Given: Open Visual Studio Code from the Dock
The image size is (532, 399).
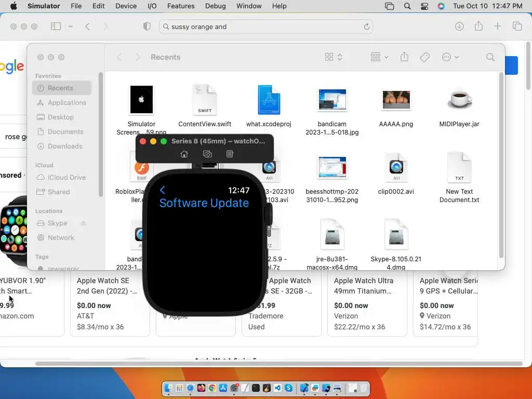Looking at the screenshot, I should pos(277,388).
